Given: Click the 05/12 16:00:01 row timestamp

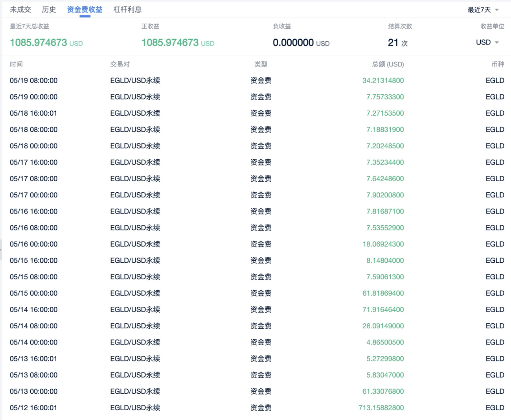Looking at the screenshot, I should coord(33,408).
